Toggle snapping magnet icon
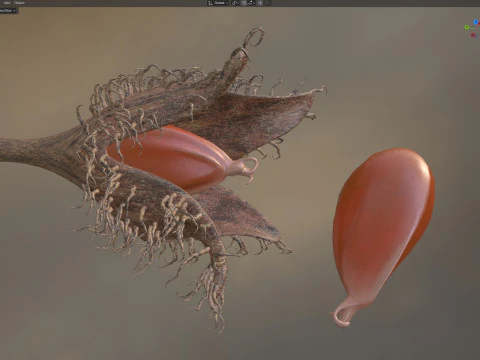Viewport: 480px width, 360px height. (x=244, y=3)
